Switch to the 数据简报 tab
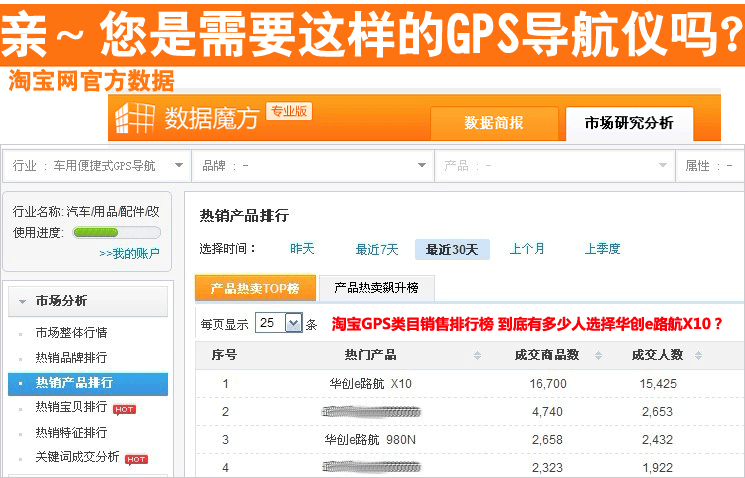 point(494,123)
